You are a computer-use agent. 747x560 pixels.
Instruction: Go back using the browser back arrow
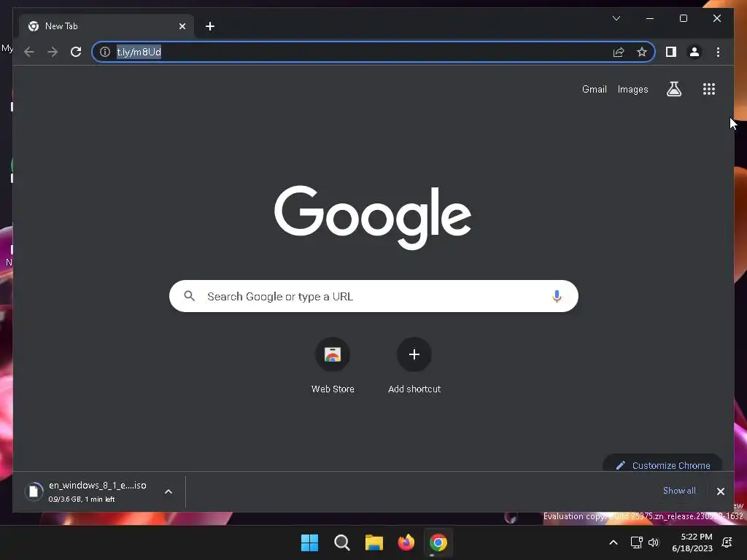(x=29, y=52)
